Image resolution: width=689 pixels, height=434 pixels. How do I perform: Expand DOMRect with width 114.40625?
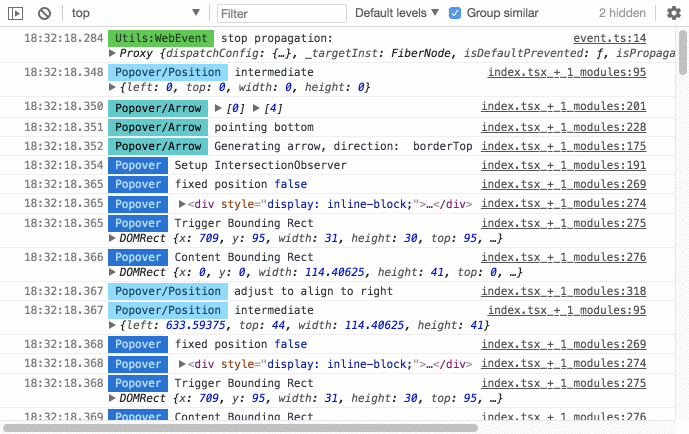tap(112, 272)
